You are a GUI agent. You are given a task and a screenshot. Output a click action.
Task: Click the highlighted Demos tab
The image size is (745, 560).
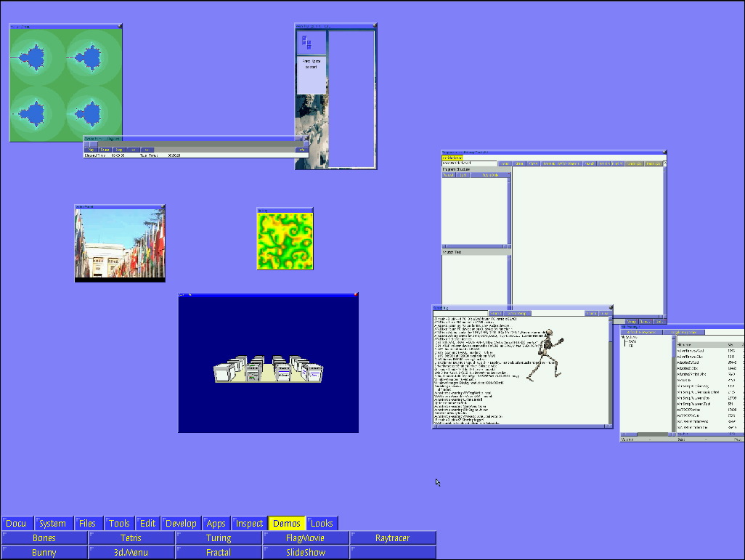pyautogui.click(x=287, y=524)
